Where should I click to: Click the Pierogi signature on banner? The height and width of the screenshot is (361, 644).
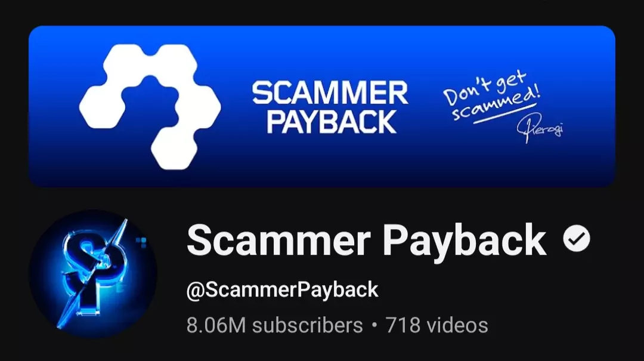540,128
